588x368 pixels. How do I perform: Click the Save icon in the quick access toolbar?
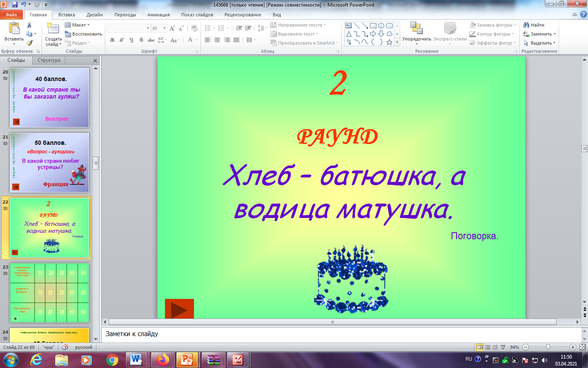tap(15, 4)
